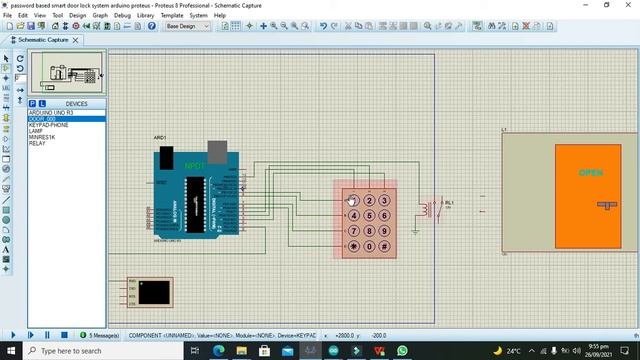Viewport: 640px width, 360px height.
Task: Select MINRES1K in devices list
Action: coord(67,137)
